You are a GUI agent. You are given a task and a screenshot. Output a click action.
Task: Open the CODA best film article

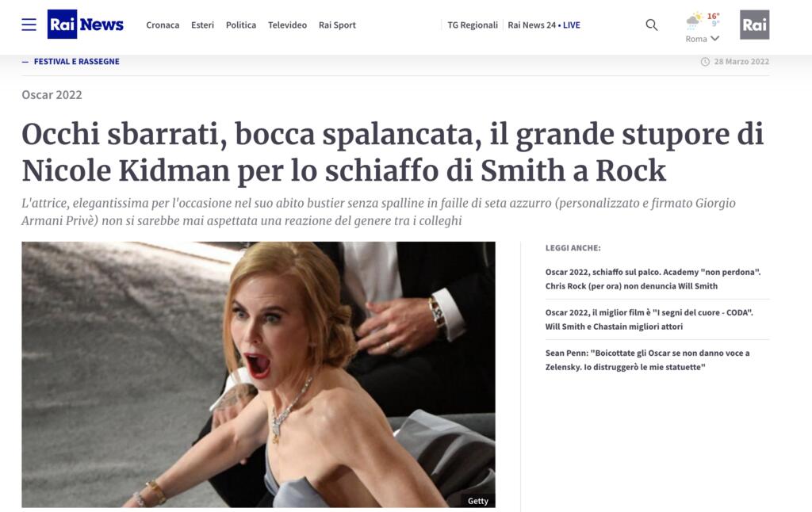pos(649,319)
